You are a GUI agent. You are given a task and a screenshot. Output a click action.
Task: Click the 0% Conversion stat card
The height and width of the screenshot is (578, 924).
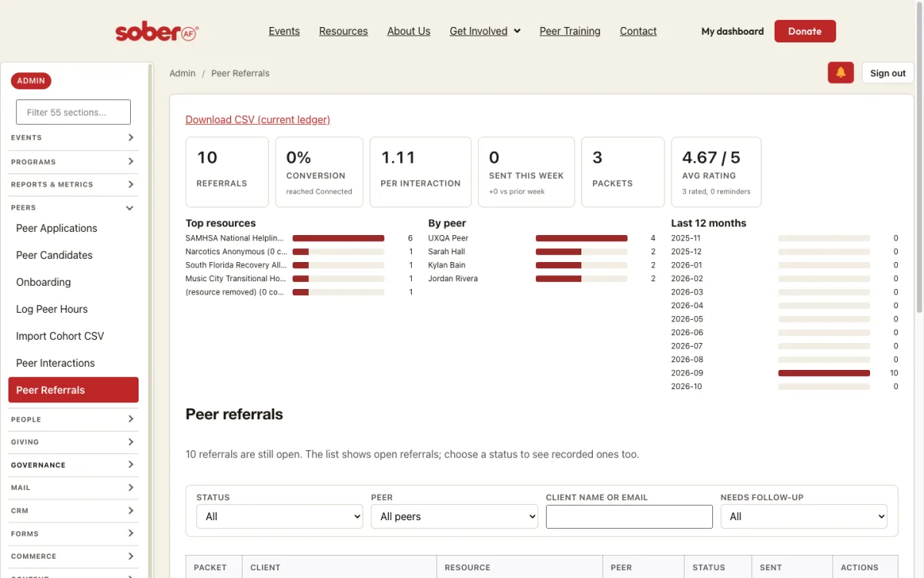[x=319, y=172]
